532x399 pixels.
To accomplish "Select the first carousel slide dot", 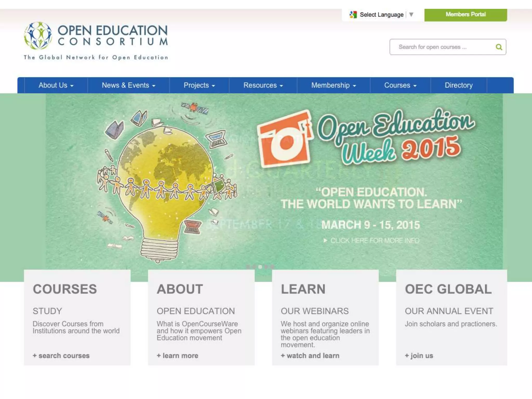I will pos(248,267).
